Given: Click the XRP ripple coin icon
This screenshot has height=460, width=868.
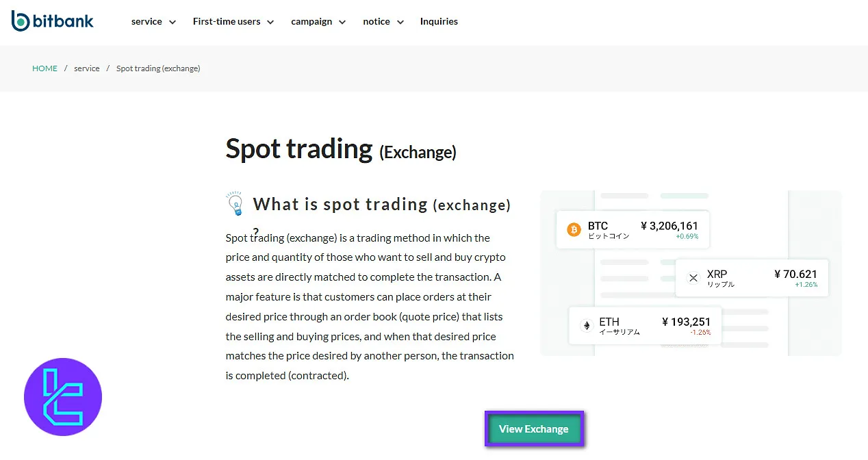Looking at the screenshot, I should pyautogui.click(x=693, y=278).
